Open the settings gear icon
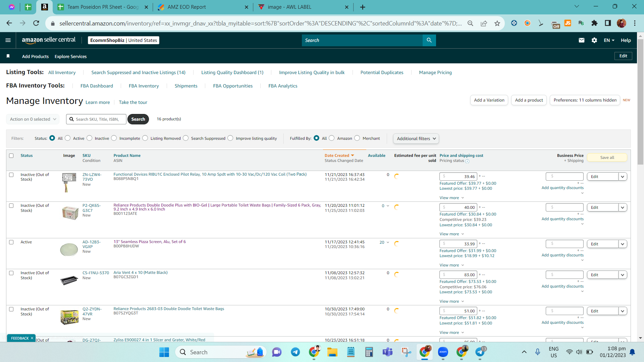 coord(594,40)
